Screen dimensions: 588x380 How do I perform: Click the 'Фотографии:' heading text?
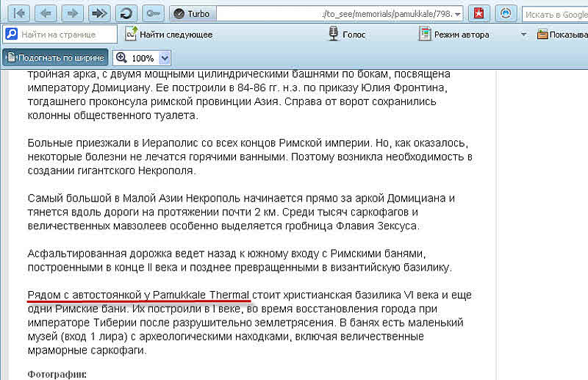click(57, 374)
